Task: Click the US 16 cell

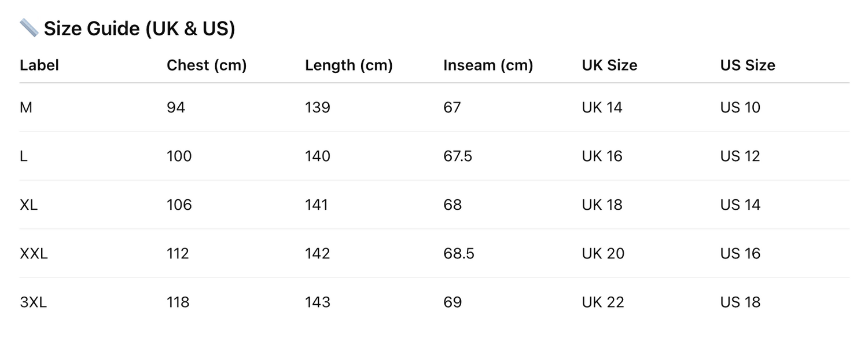Action: click(x=740, y=253)
